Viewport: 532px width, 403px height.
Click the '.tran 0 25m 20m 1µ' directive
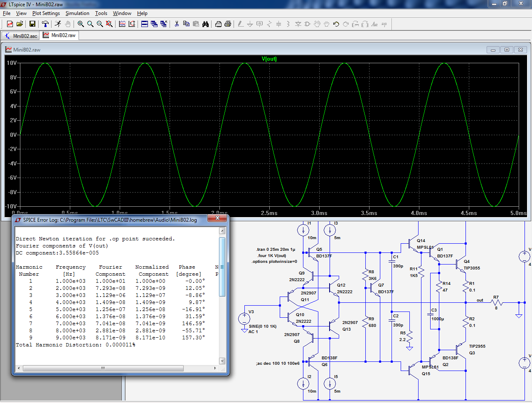(x=276, y=250)
